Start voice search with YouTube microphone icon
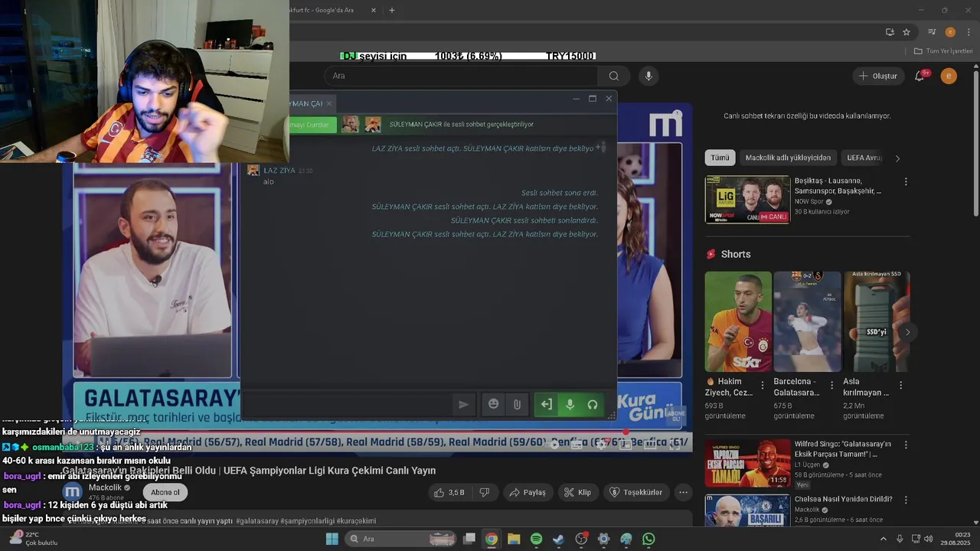 coord(648,76)
